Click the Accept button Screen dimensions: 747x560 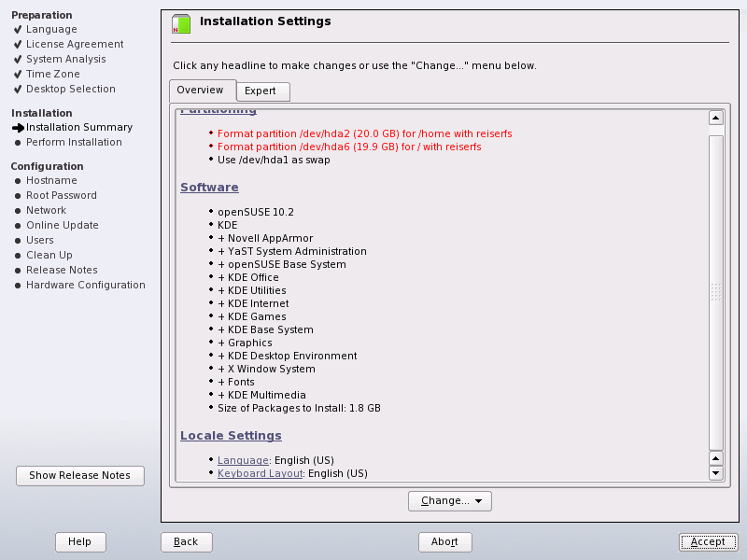(708, 542)
